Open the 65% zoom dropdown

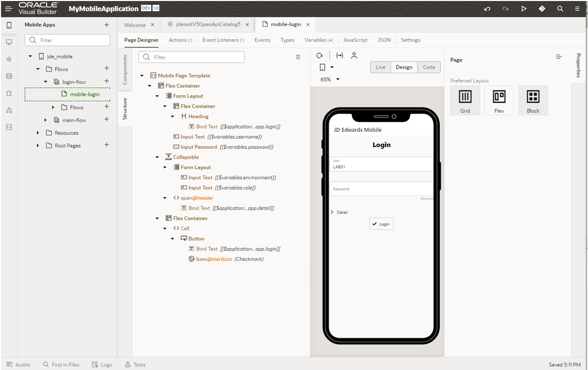click(x=330, y=79)
